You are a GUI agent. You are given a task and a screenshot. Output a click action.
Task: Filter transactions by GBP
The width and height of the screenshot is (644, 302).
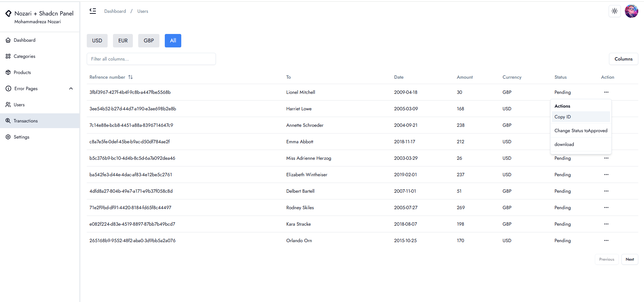pos(149,41)
